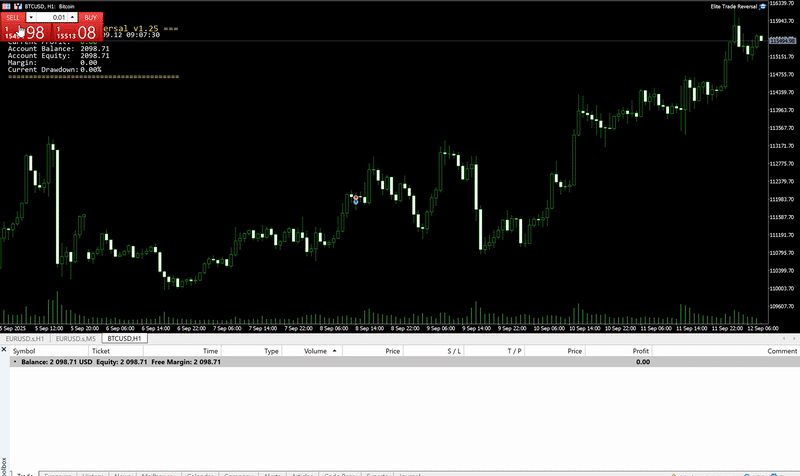The height and width of the screenshot is (476, 800).
Task: Click the Comment column header
Action: click(726, 351)
